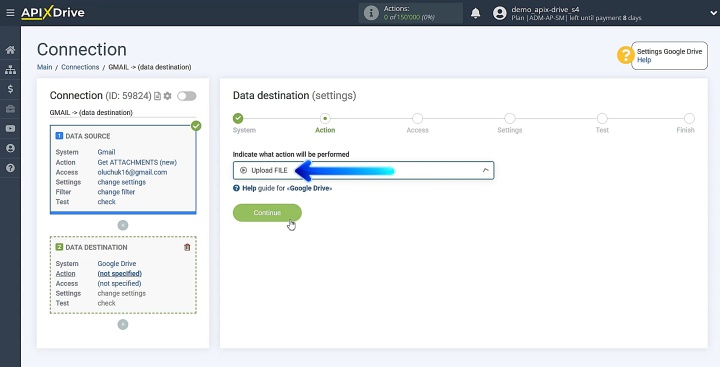Select the Test step in the progress bar

pyautogui.click(x=602, y=119)
